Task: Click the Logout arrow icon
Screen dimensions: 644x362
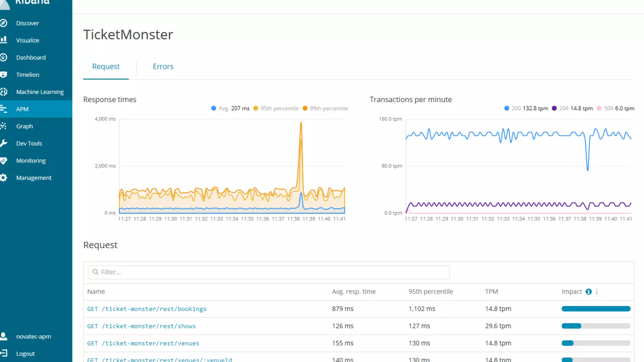Action: click(x=3, y=354)
